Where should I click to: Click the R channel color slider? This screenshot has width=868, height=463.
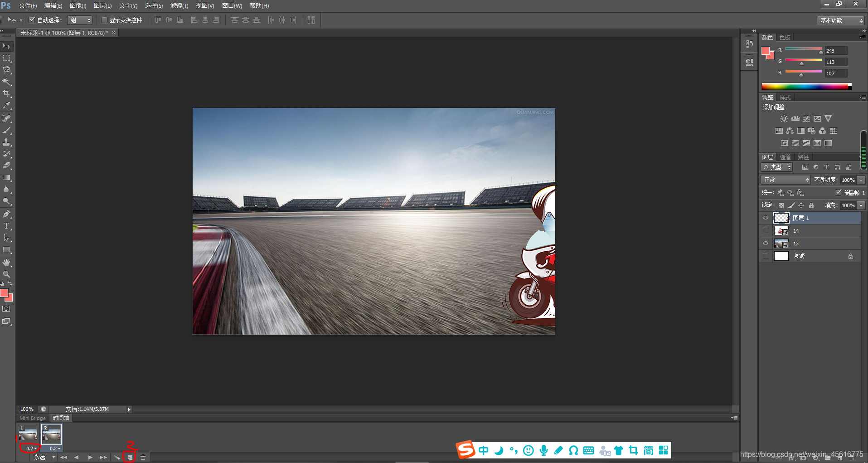click(804, 49)
